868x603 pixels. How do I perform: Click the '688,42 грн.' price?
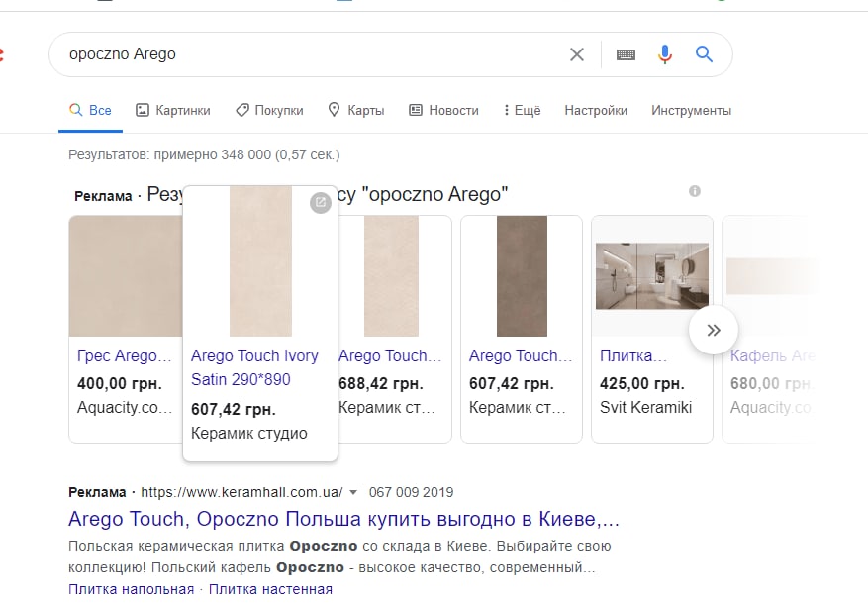(x=381, y=384)
